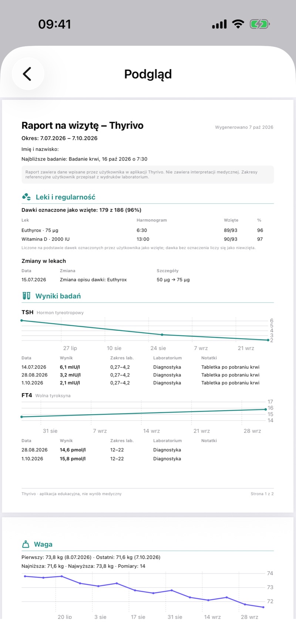Viewport: 296px width, 644px height.
Task: Click the "6,1 mIU/l" TSH result
Action: coord(70,367)
